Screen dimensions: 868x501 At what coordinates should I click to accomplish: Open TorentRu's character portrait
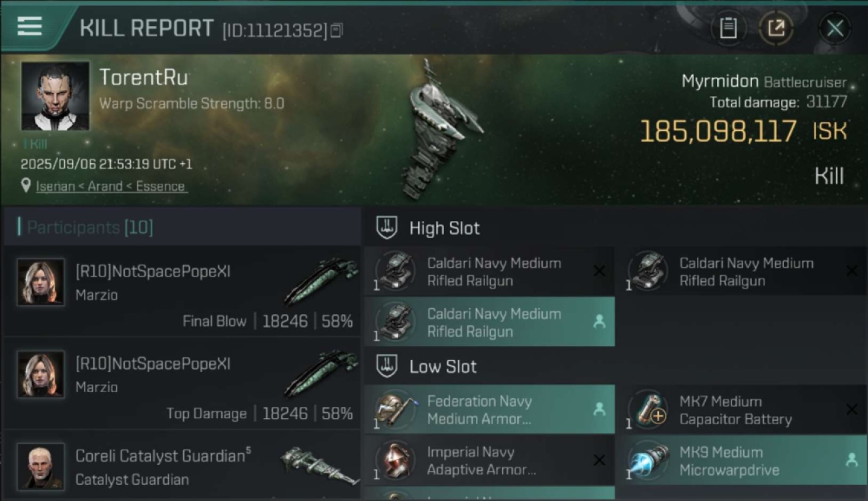[55, 96]
